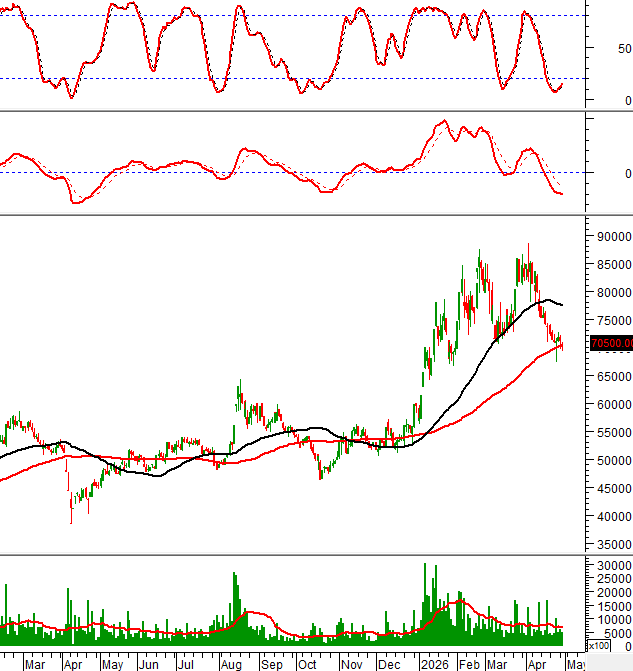Click the Dec month label on timeline
Screen dimensions: 633x671
pos(389,664)
